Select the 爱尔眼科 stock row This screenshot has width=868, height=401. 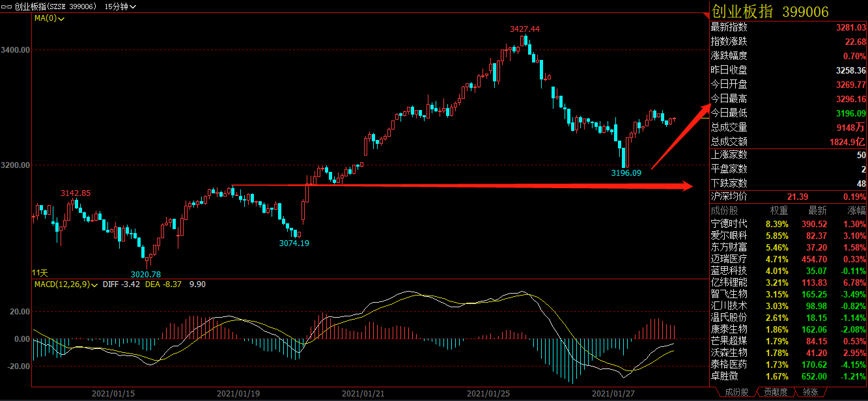(x=788, y=235)
